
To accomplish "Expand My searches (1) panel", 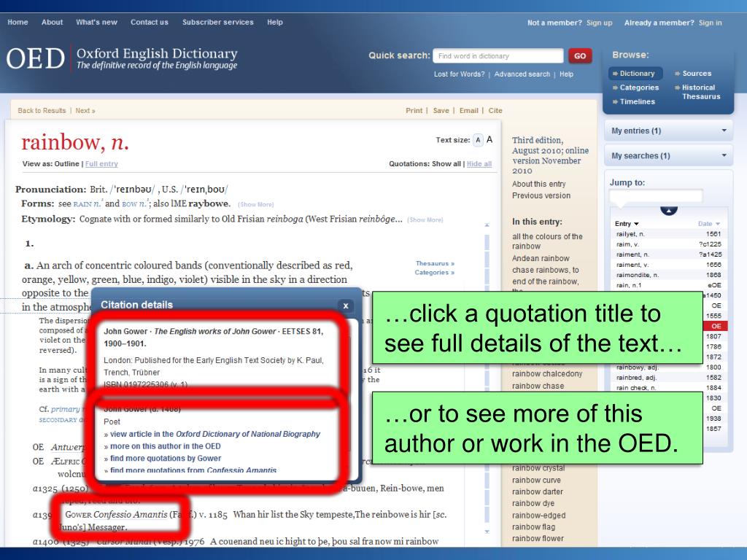I will 669,156.
